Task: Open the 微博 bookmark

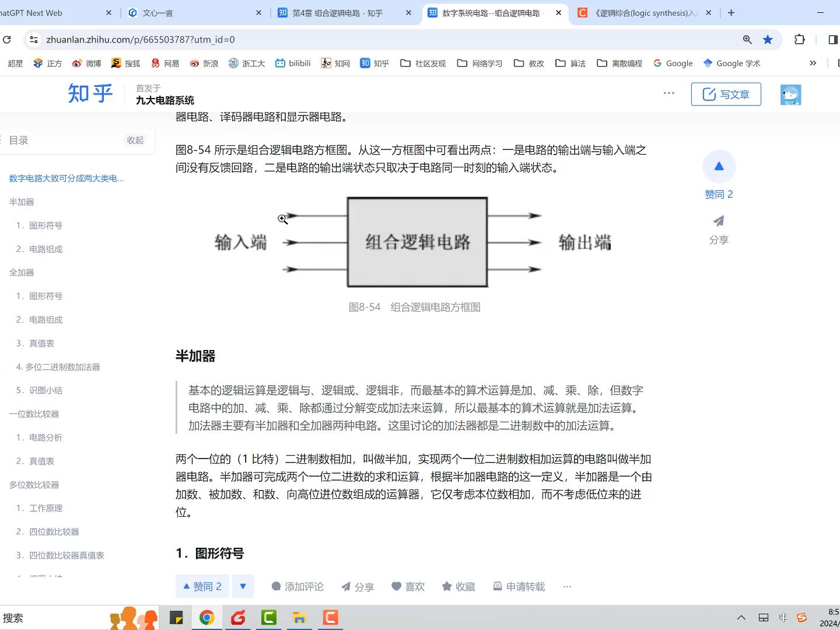Action: click(86, 63)
